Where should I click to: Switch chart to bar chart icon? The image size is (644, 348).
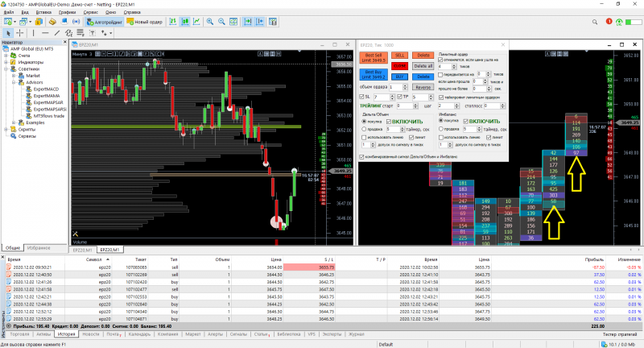point(173,22)
